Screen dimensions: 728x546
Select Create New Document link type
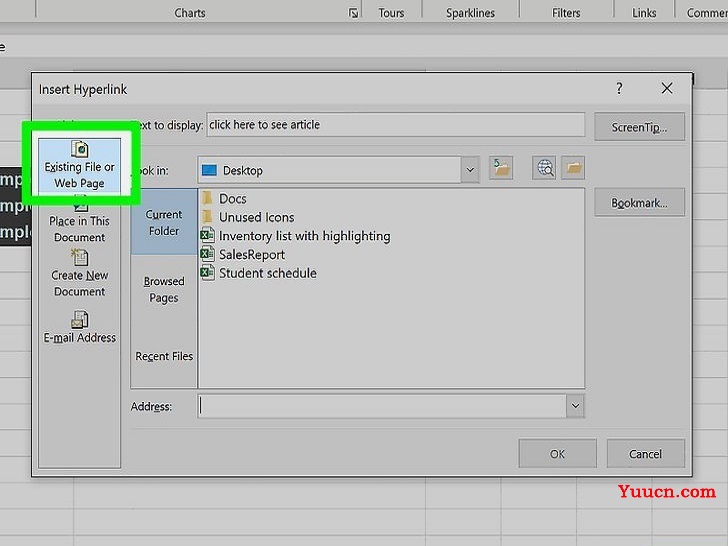pyautogui.click(x=79, y=274)
